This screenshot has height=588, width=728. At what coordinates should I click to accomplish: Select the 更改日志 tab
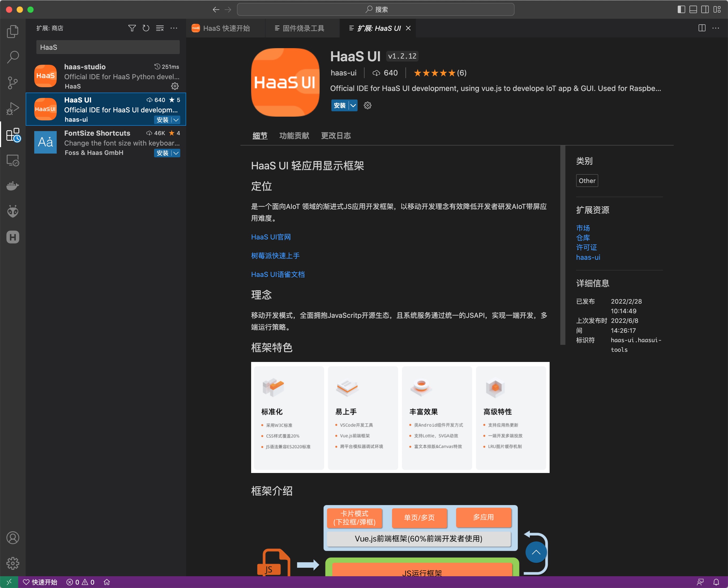336,135
